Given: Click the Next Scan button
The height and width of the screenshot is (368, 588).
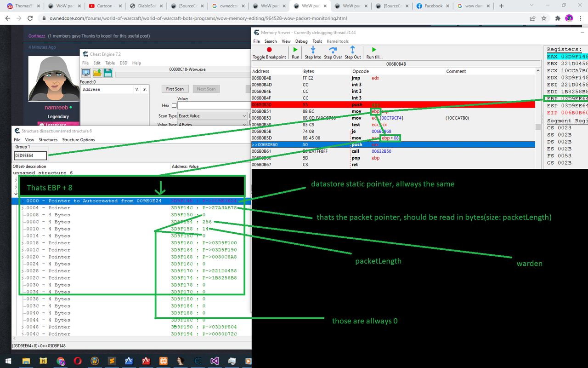Looking at the screenshot, I should click(x=206, y=89).
